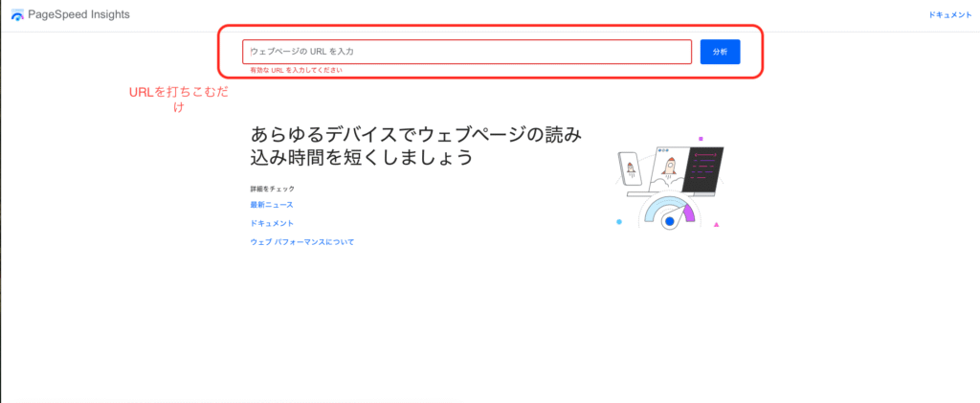The image size is (980, 403).
Task: Click the rocket and speedometer illustration
Action: [670, 183]
